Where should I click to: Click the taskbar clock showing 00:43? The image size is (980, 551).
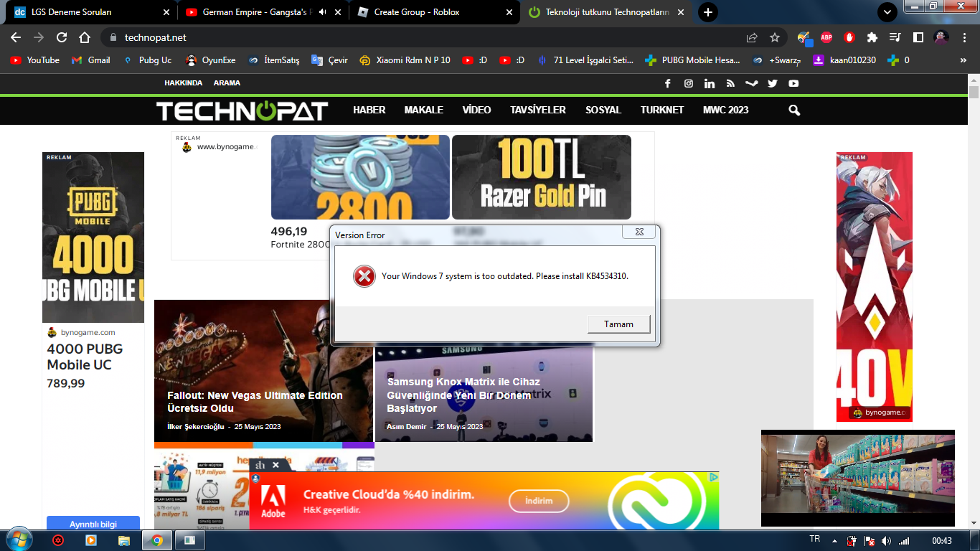[x=942, y=540]
